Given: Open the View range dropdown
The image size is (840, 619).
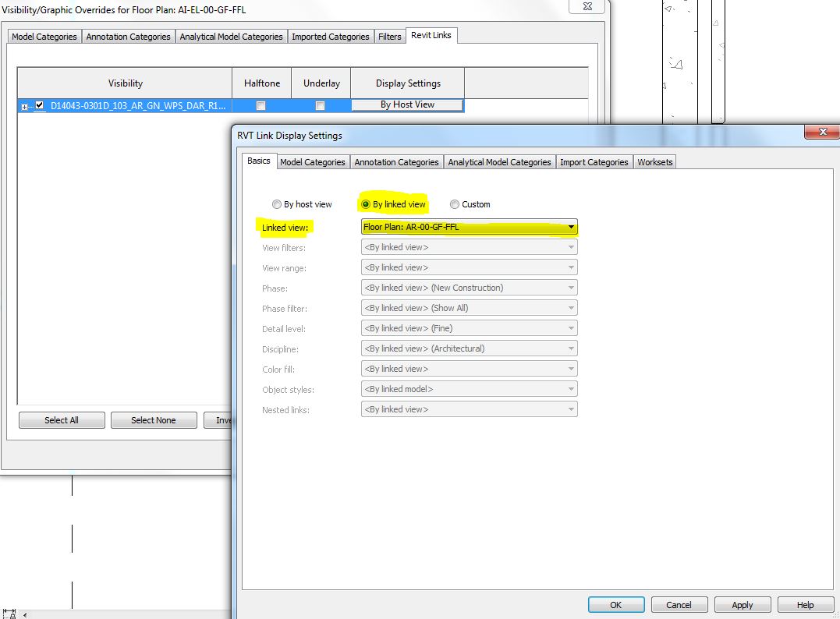Looking at the screenshot, I should [572, 267].
